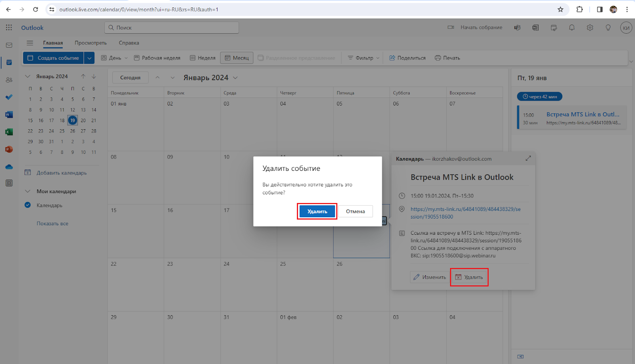Open the notifications bell icon
Viewport: 635px width, 364px height.
click(572, 27)
